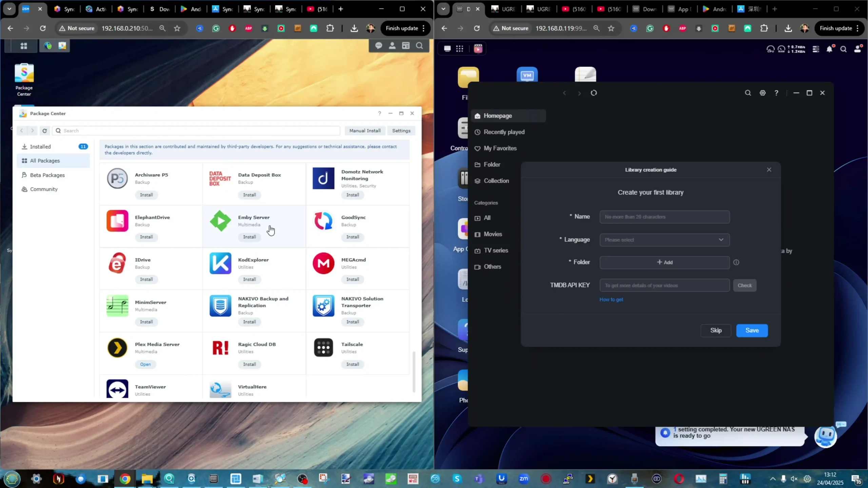The width and height of the screenshot is (868, 488).
Task: Open the DSM user options icon
Action: pos(392,46)
